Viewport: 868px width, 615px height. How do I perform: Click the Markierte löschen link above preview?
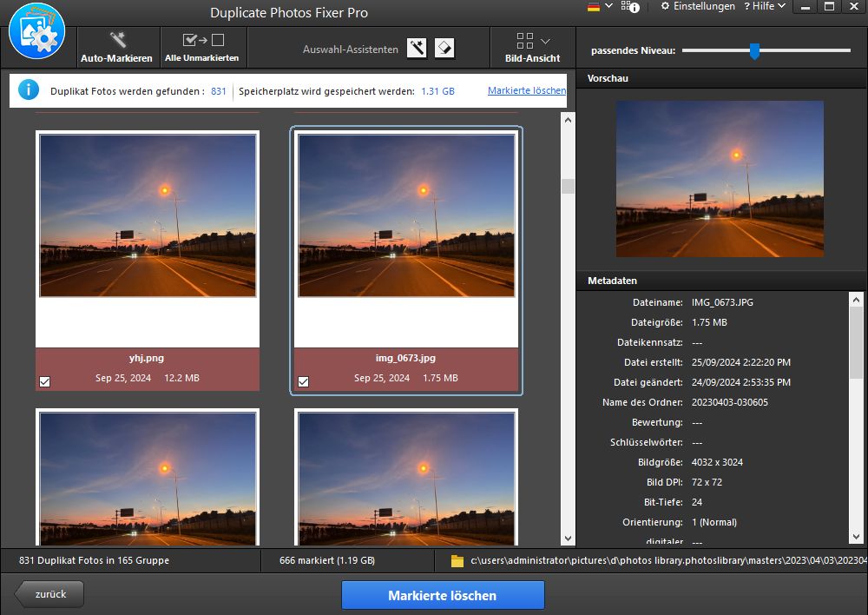point(526,90)
